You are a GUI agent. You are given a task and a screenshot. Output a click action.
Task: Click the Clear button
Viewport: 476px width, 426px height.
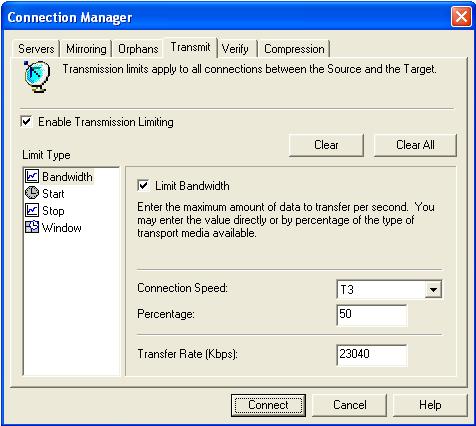click(x=326, y=145)
